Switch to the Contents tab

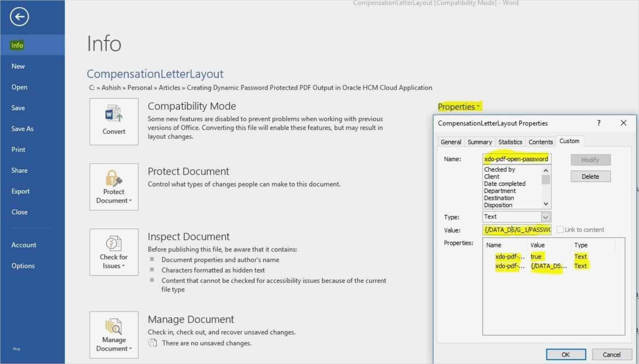pyautogui.click(x=540, y=142)
